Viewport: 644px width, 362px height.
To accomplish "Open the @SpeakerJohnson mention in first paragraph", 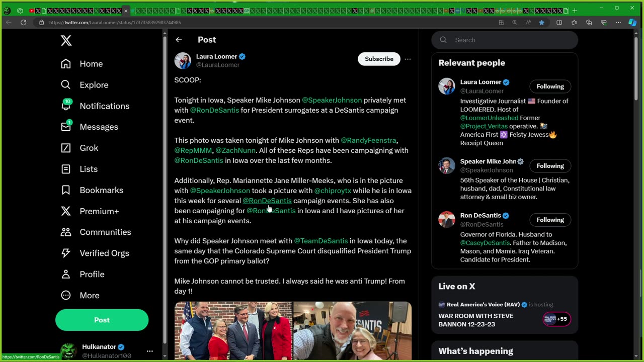I will 332,100.
